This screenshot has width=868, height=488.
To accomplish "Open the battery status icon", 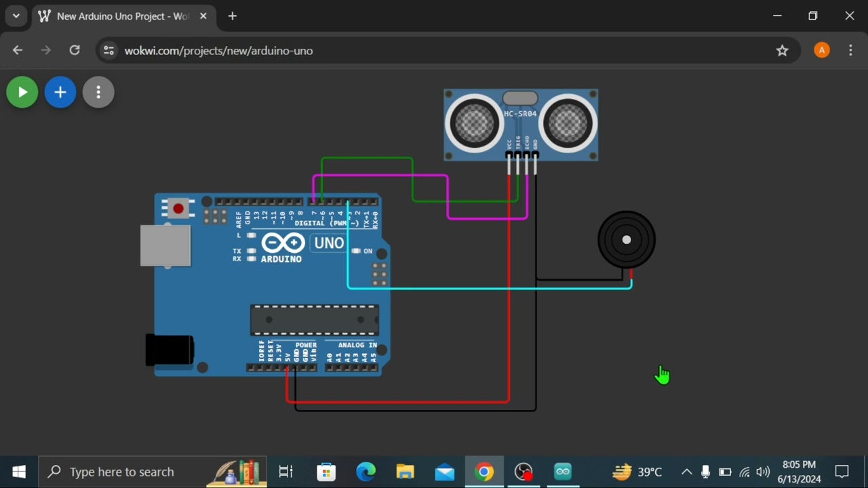I will 725,472.
